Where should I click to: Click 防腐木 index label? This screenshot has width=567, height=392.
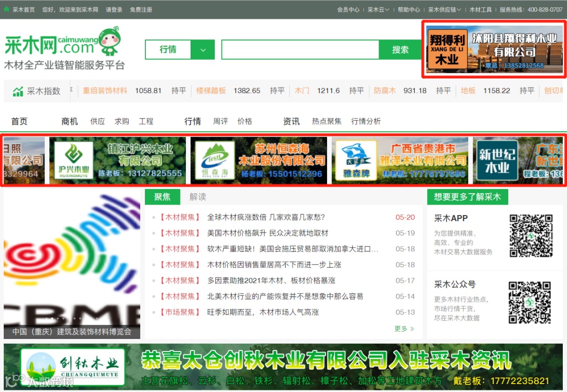385,91
